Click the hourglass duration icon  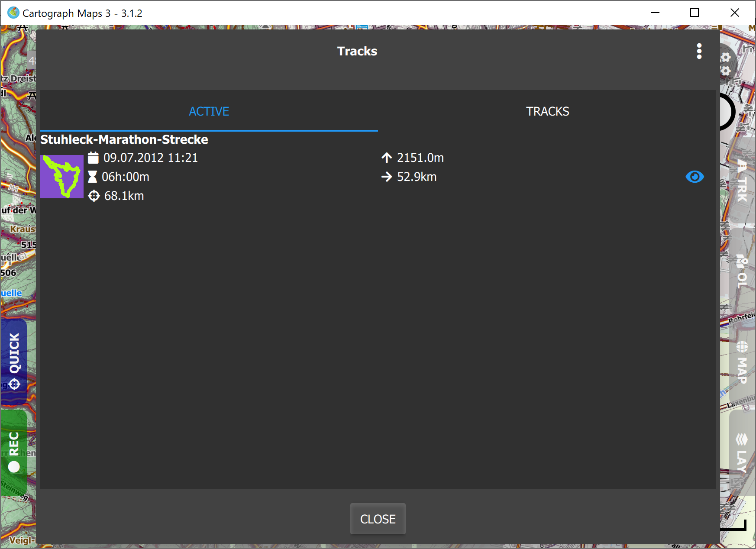[x=93, y=177]
